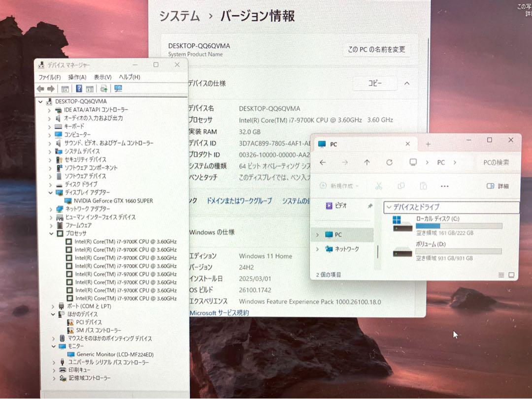
Task: Select DESKTOP-QQ6QVMA root node in Device Manager
Action: point(81,101)
